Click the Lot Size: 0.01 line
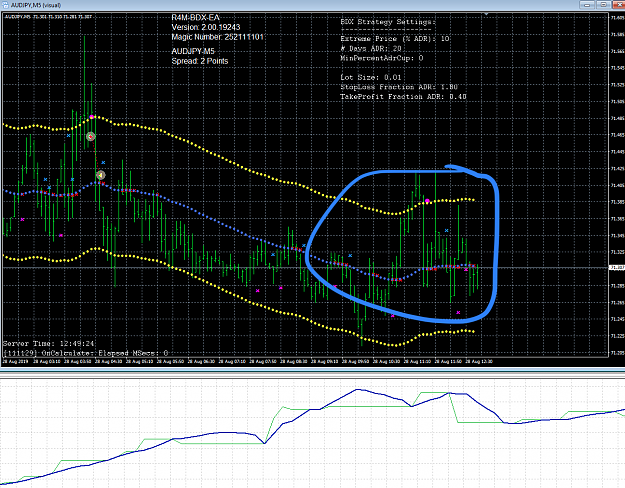The width and height of the screenshot is (625, 488). [371, 77]
